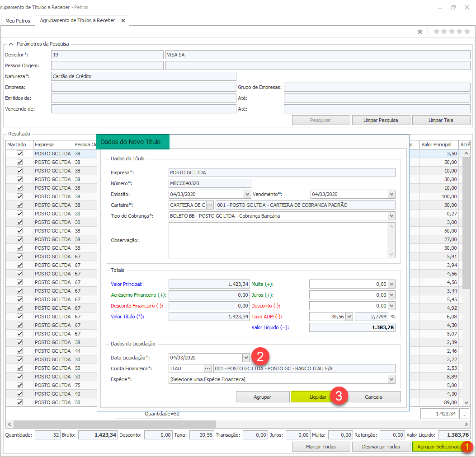Click the Número field MBCC040320
This screenshot has width=476, height=457.
pos(210,183)
